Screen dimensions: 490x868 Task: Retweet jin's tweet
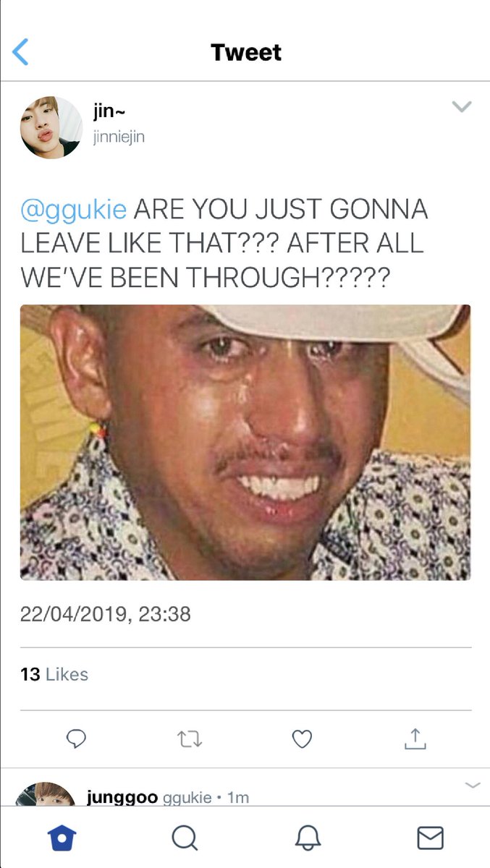point(190,739)
